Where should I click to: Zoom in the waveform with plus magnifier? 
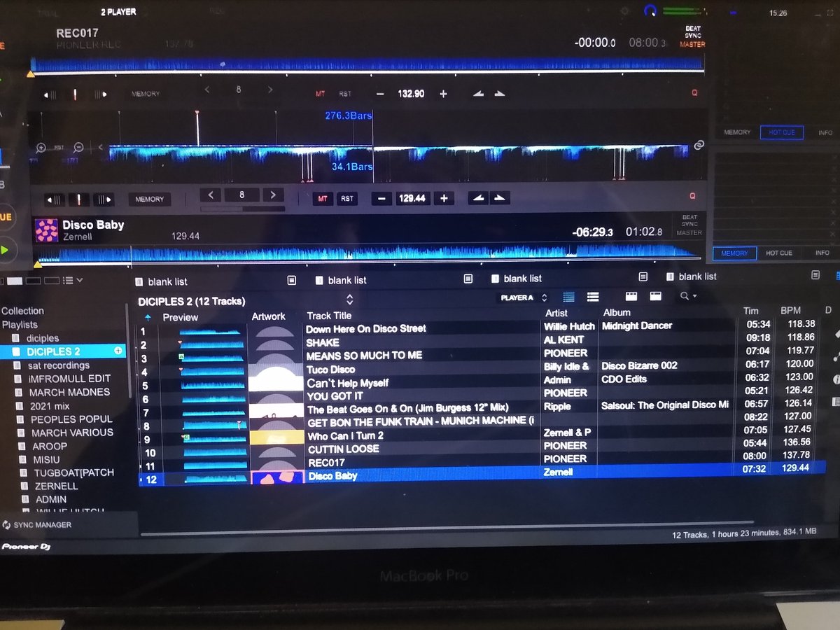(41, 148)
